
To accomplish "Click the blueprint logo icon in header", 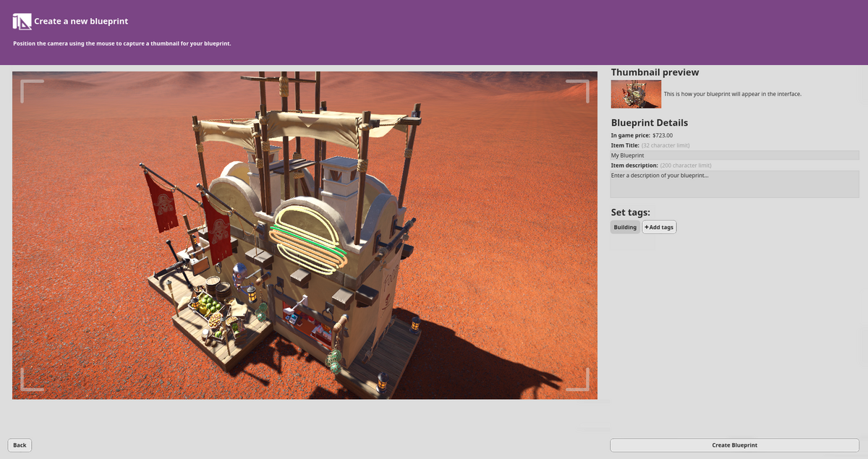I will pyautogui.click(x=22, y=22).
